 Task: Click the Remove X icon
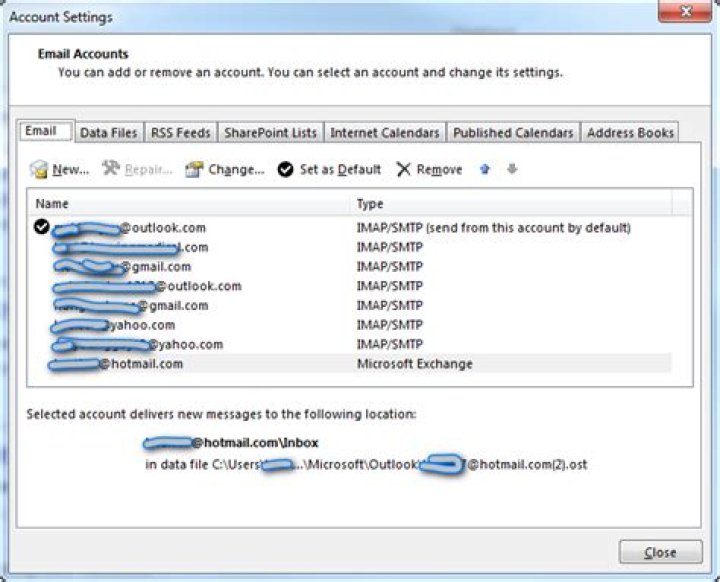click(404, 170)
